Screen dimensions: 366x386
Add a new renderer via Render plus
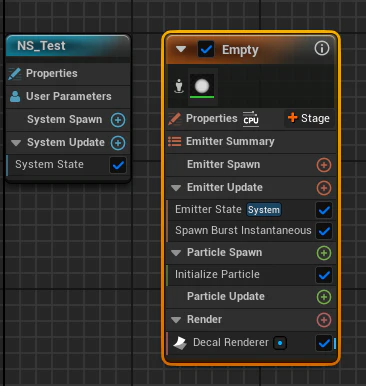click(324, 320)
